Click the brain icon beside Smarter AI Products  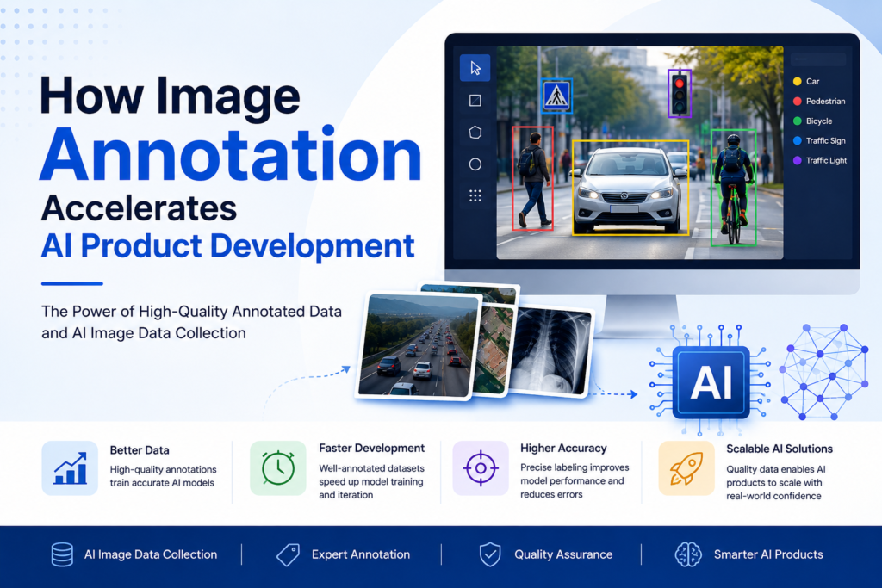(688, 554)
